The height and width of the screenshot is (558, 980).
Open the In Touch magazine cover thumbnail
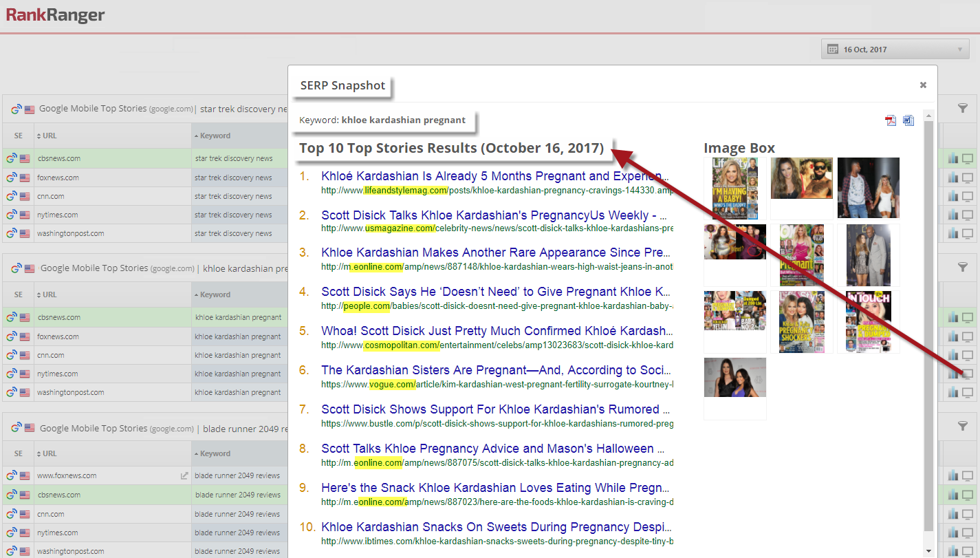[x=868, y=321]
